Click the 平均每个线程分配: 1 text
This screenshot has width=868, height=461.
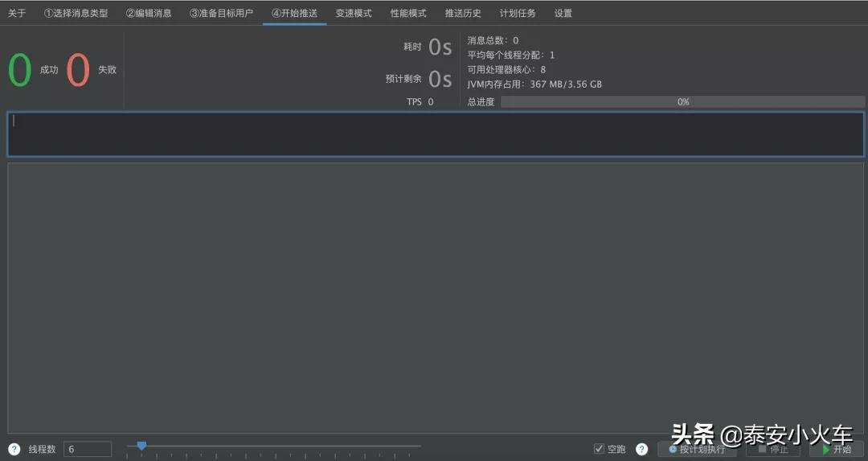click(510, 55)
